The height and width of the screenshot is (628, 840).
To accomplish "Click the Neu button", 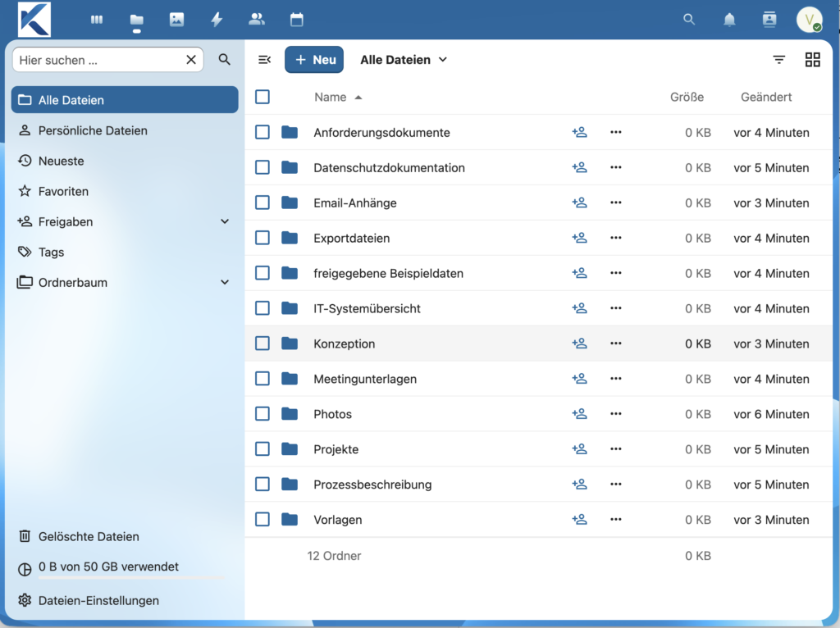I will pos(314,59).
